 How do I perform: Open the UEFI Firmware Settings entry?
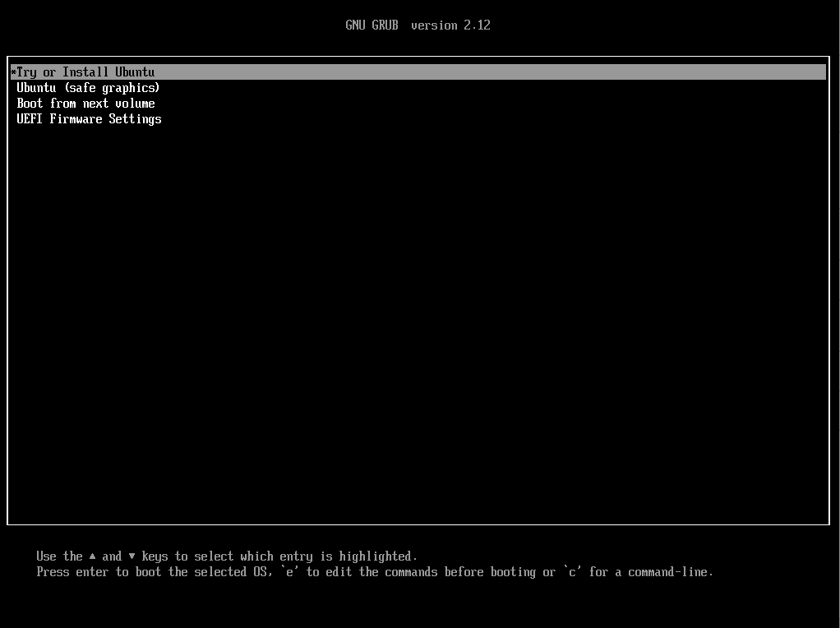(x=89, y=119)
